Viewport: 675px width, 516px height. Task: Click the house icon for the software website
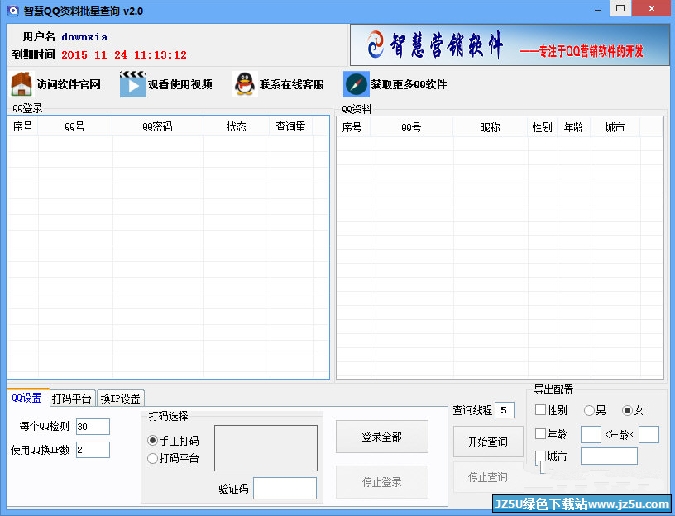(22, 84)
